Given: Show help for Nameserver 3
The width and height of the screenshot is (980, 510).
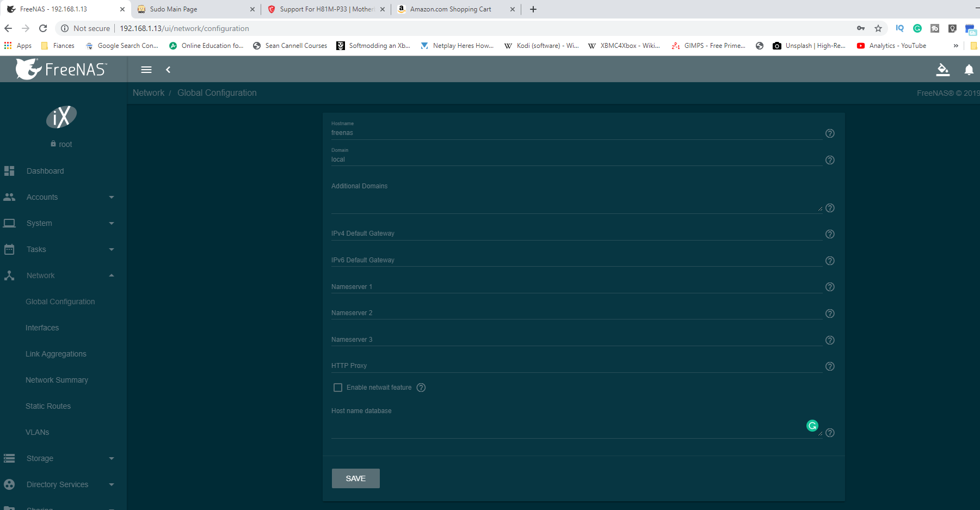Looking at the screenshot, I should (830, 340).
